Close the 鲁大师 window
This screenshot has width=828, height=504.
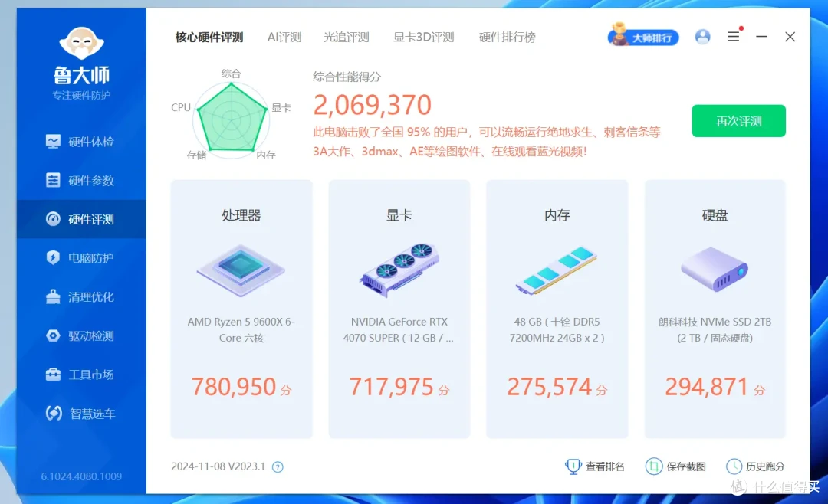click(x=790, y=37)
